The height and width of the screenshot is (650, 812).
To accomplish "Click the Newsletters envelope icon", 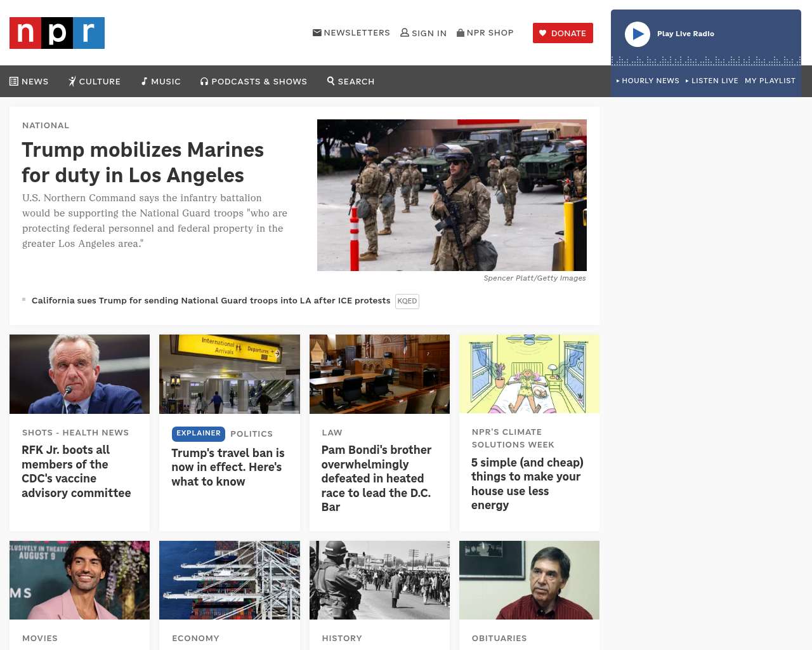I will pyautogui.click(x=317, y=32).
